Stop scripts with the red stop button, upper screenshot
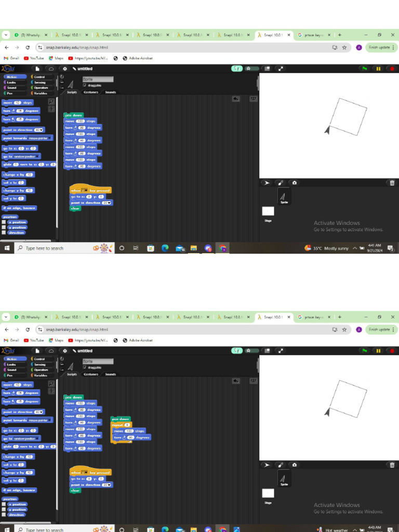This screenshot has width=399, height=532. click(392, 69)
